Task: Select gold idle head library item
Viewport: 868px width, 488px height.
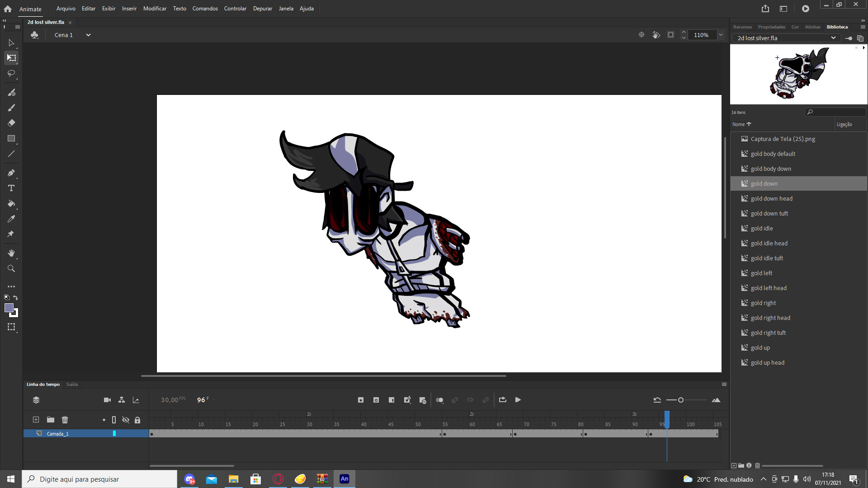Action: click(769, 243)
